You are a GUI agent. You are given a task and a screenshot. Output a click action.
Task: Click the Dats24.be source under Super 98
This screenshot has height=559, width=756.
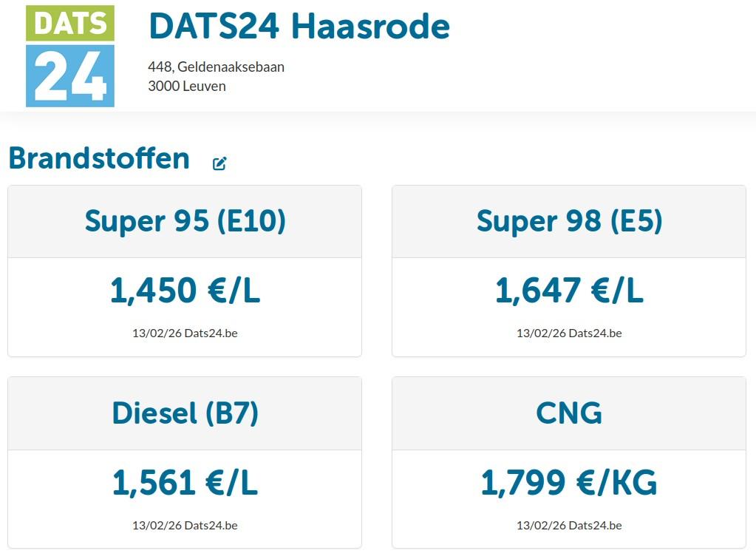pyautogui.click(x=595, y=333)
